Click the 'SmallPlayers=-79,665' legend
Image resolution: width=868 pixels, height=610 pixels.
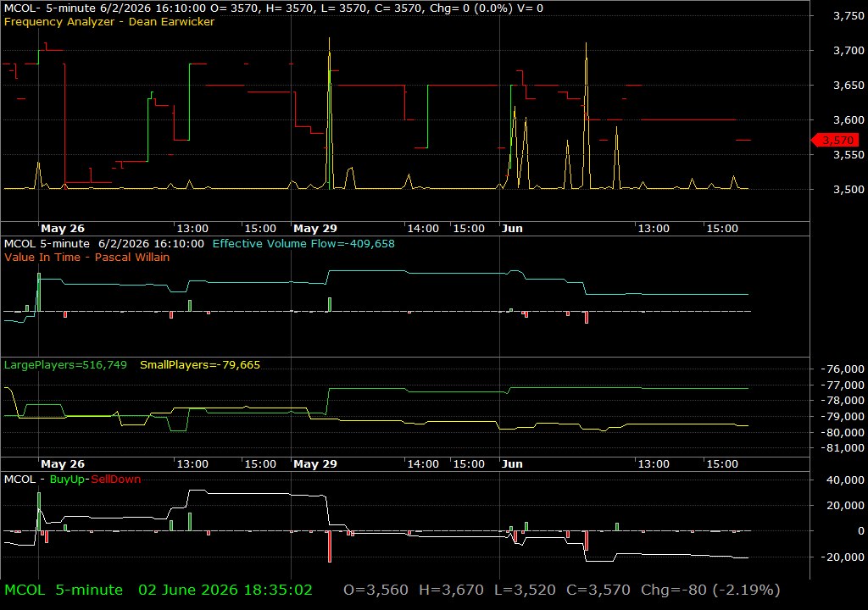pyautogui.click(x=200, y=365)
